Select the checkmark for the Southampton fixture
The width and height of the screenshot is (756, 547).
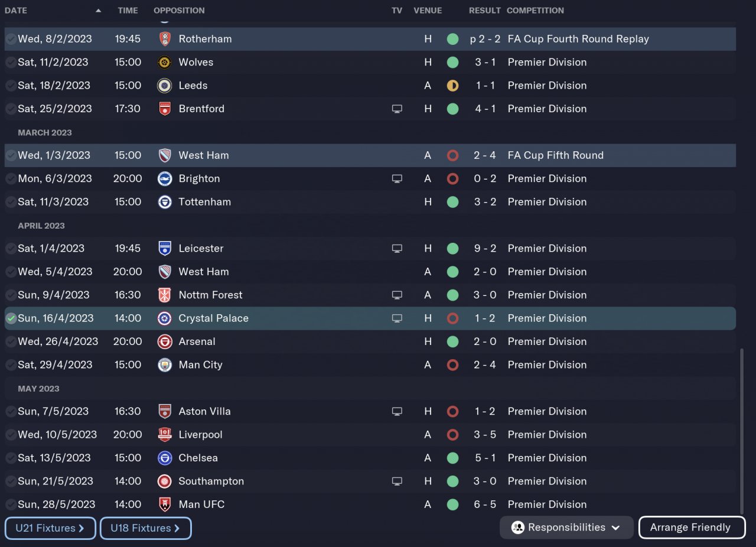pos(11,481)
